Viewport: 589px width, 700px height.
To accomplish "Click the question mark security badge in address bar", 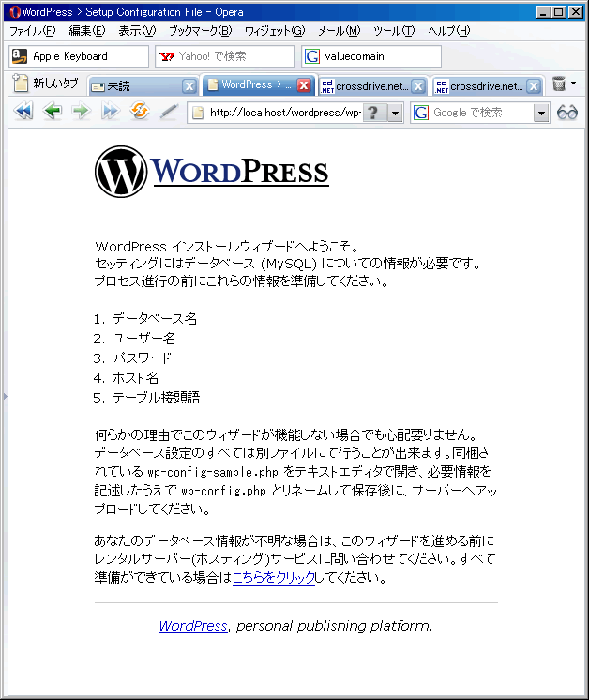I will (x=373, y=113).
